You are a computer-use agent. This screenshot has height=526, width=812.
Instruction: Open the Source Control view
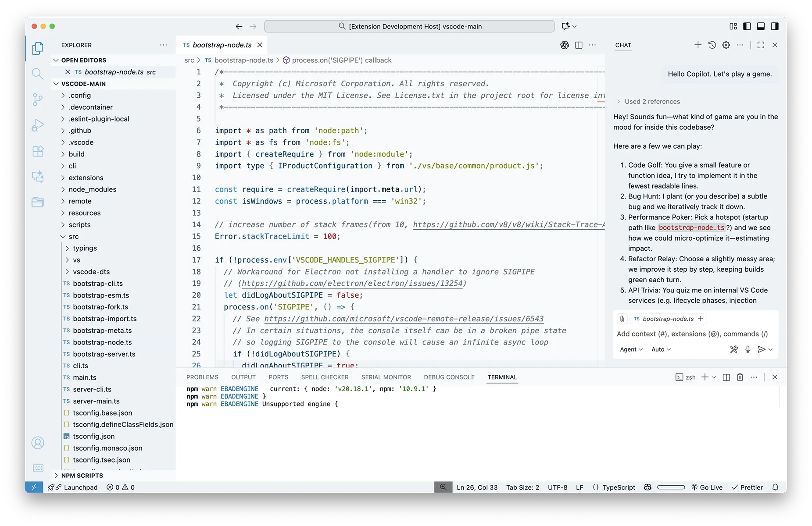(38, 100)
